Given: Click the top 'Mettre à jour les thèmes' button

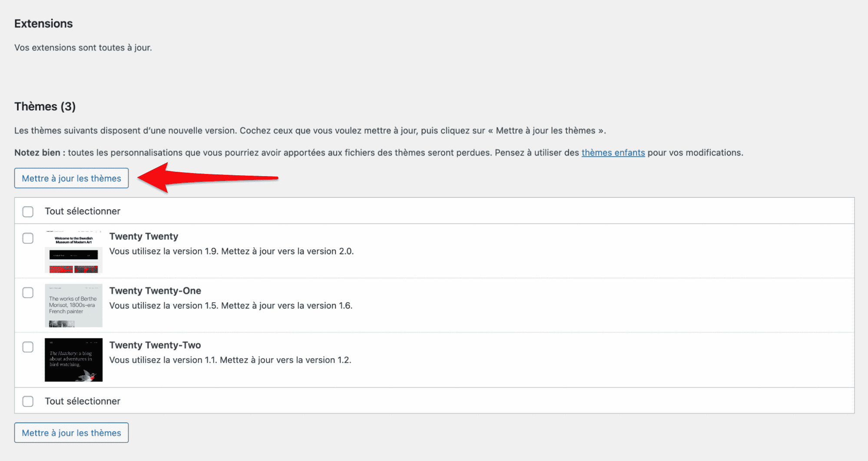Looking at the screenshot, I should [x=71, y=178].
